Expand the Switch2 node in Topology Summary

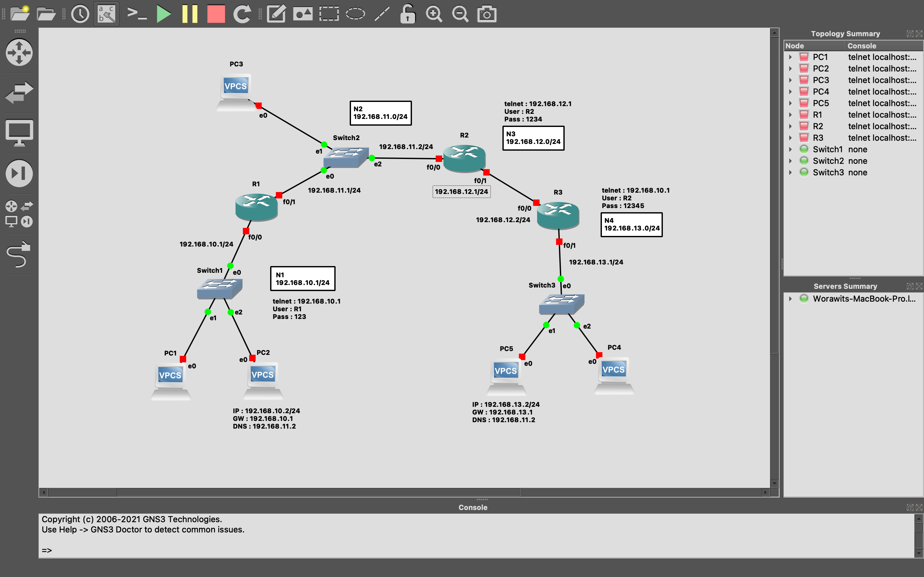(x=790, y=161)
